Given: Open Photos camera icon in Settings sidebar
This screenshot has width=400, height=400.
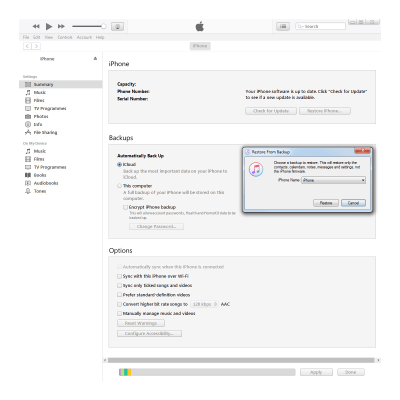Looking at the screenshot, I should [x=28, y=116].
